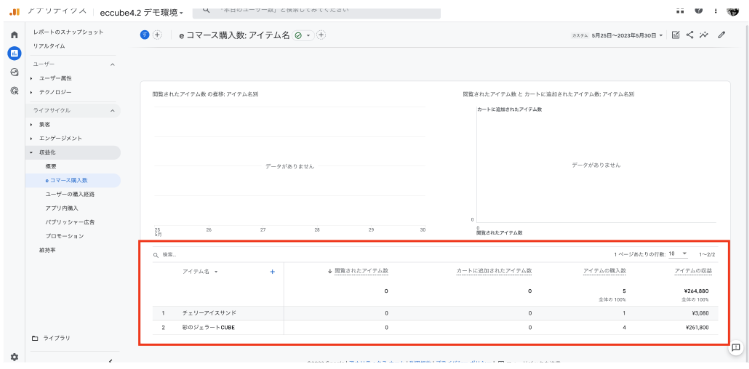Open the 概要 report
749x369 pixels.
click(x=51, y=166)
